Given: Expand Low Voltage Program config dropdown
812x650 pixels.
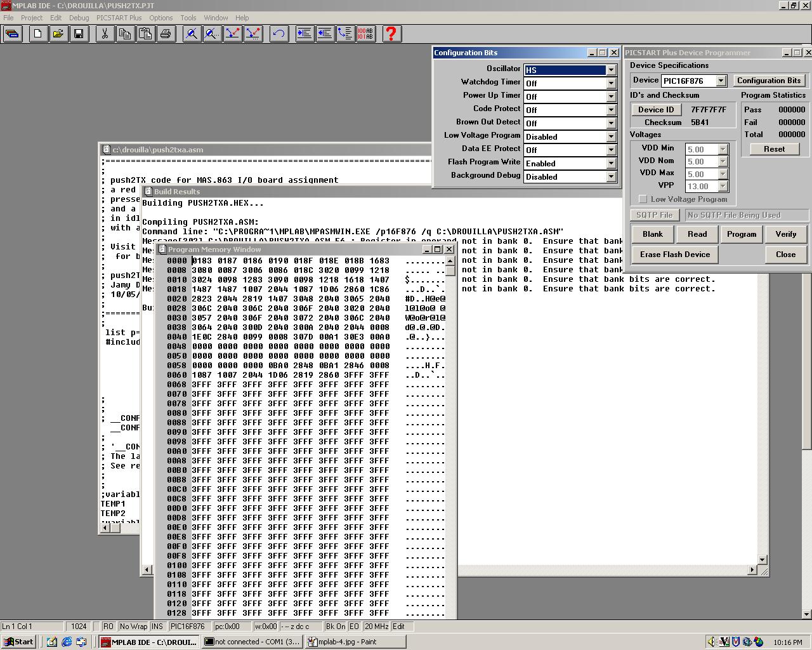Looking at the screenshot, I should 611,136.
